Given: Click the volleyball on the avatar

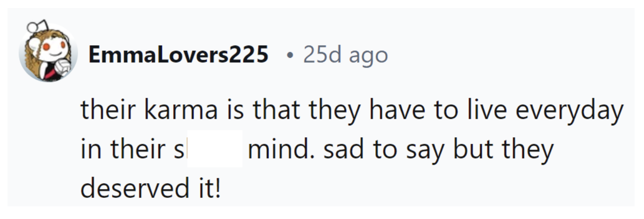Looking at the screenshot, I should click(62, 69).
